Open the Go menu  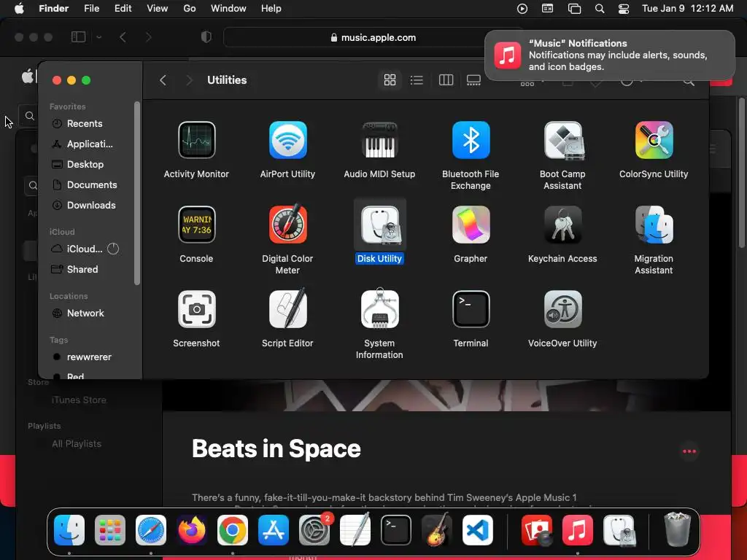190,9
